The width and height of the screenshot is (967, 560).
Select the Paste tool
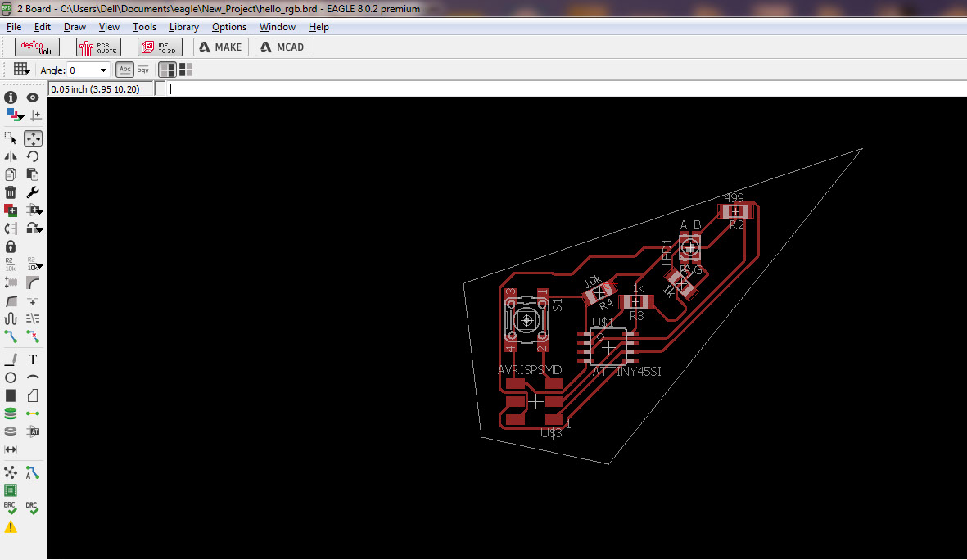coord(33,174)
